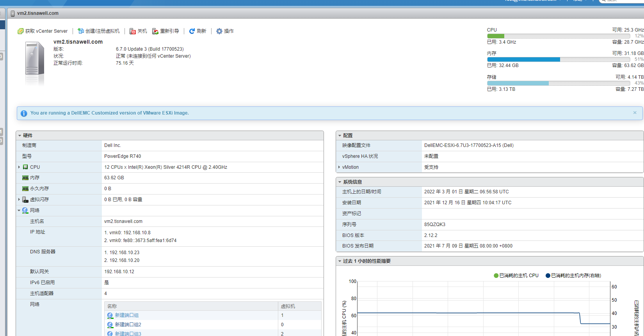Screen dimensions: 644x336
Task: Expand the vMotion configuration row
Action: click(339, 167)
